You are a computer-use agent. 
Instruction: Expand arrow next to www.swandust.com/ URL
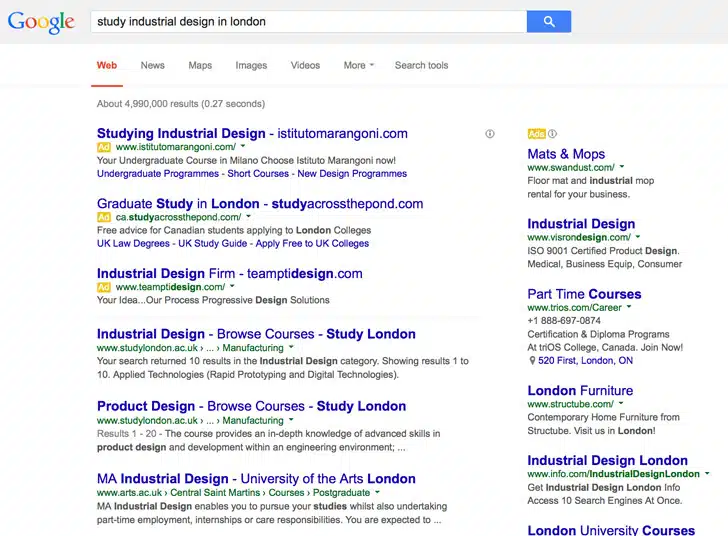(x=622, y=166)
